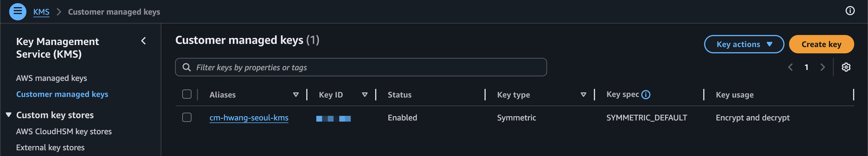Click the Create key button
The height and width of the screenshot is (156, 868).
[821, 44]
